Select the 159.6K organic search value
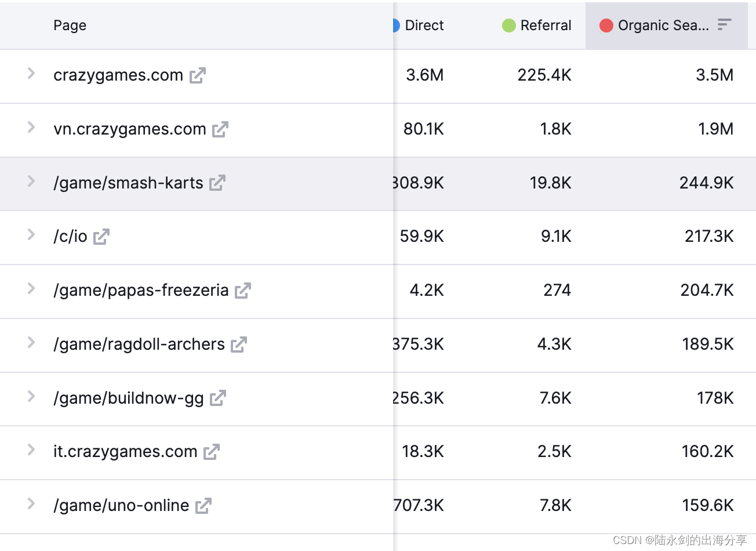 [x=708, y=506]
